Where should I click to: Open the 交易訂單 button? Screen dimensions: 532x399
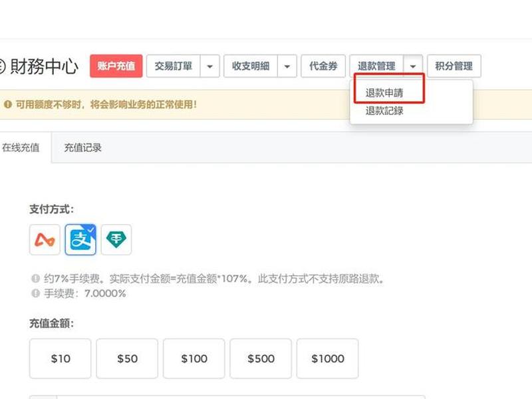[174, 66]
